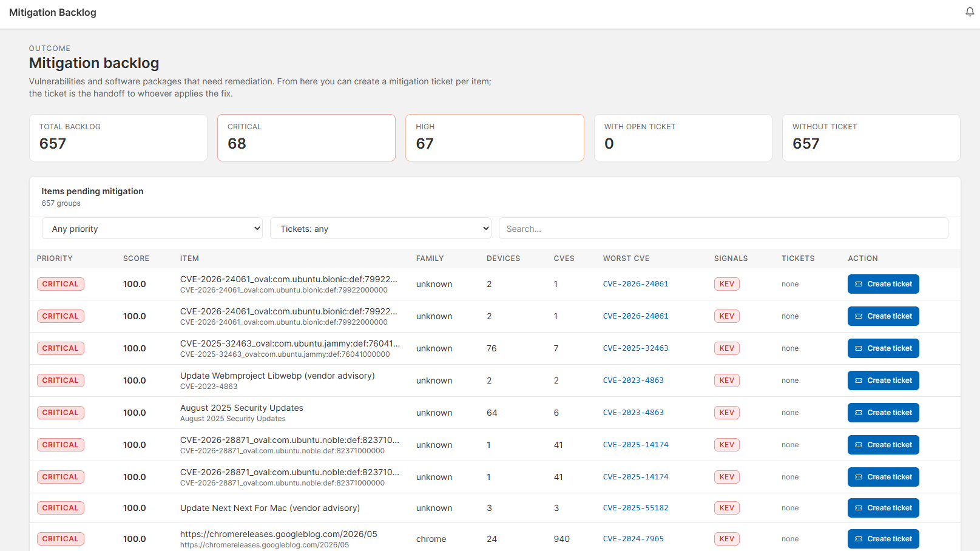Click the Tickets column header
The image size is (980, 551).
[798, 259]
